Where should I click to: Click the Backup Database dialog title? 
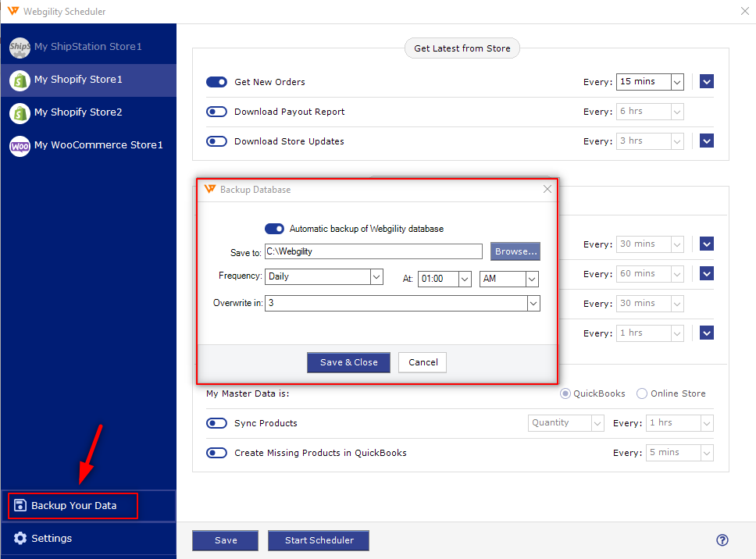coord(255,190)
